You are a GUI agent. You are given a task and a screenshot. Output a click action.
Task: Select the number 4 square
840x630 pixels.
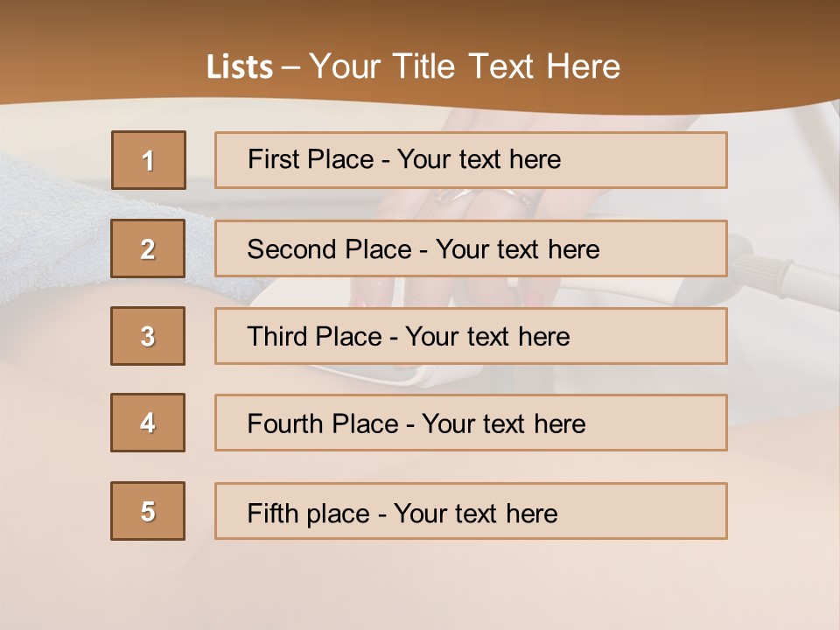point(148,423)
